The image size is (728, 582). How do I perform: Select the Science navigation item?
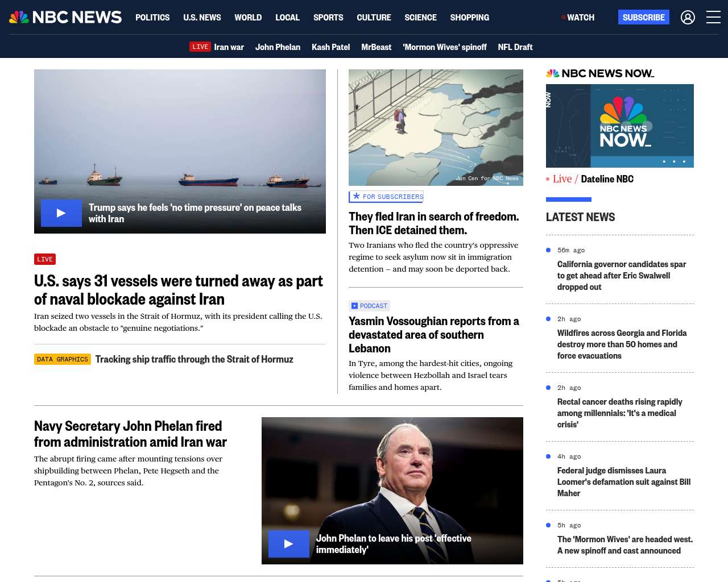pos(420,18)
